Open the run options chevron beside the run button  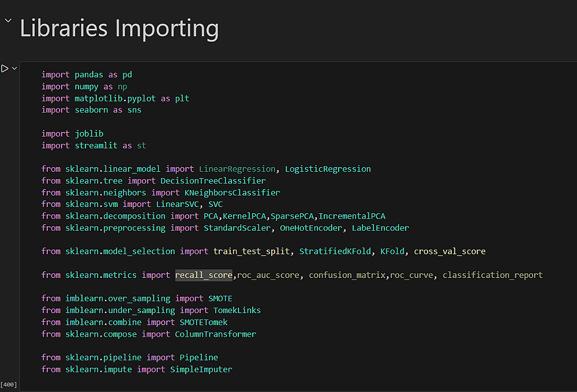pyautogui.click(x=14, y=69)
